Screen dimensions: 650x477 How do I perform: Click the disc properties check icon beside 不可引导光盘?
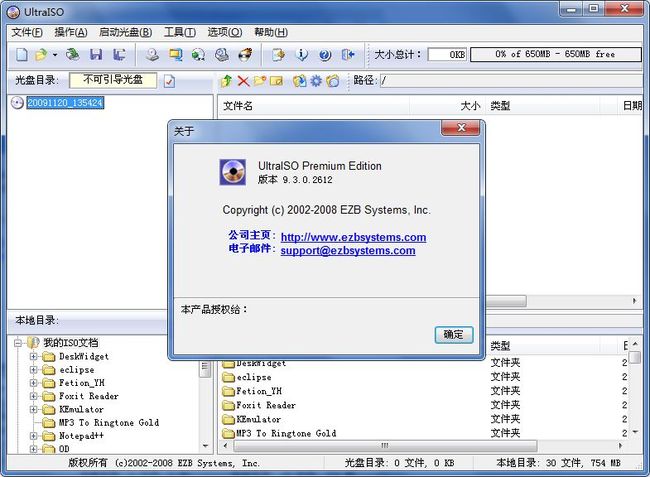pyautogui.click(x=169, y=81)
